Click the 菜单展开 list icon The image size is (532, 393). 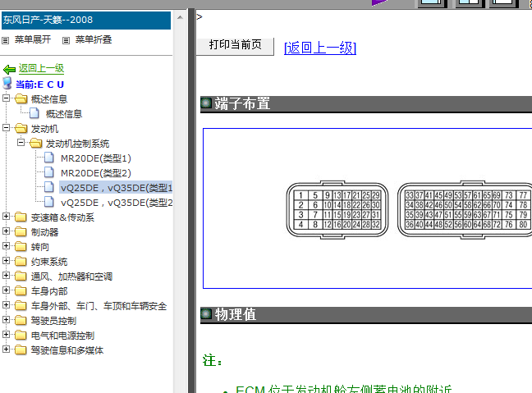click(x=6, y=41)
